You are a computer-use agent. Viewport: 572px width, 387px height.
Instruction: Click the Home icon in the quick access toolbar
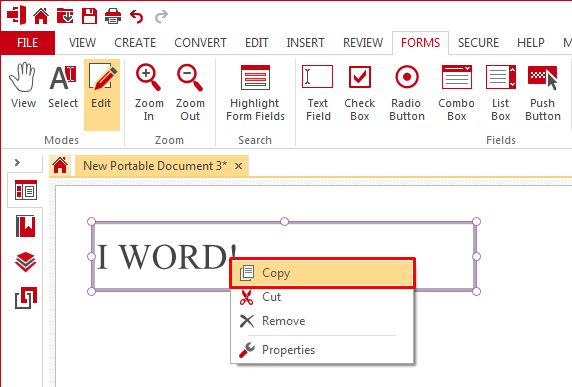coord(41,16)
